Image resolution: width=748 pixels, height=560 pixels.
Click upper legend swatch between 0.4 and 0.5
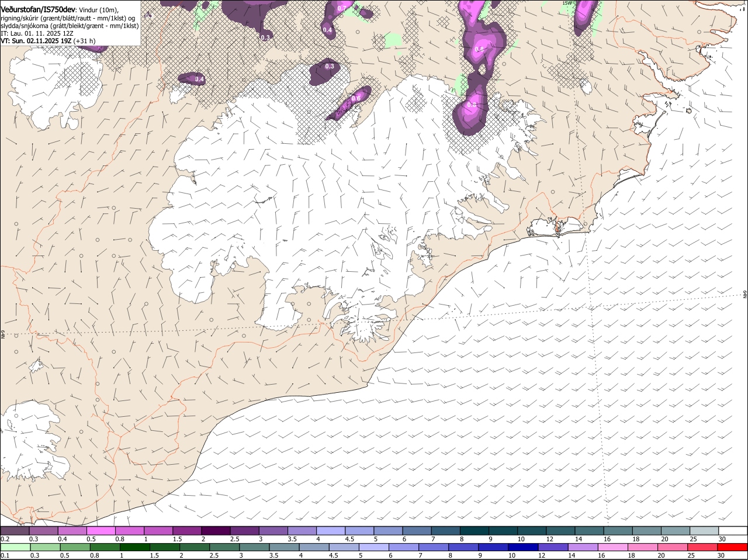72,531
